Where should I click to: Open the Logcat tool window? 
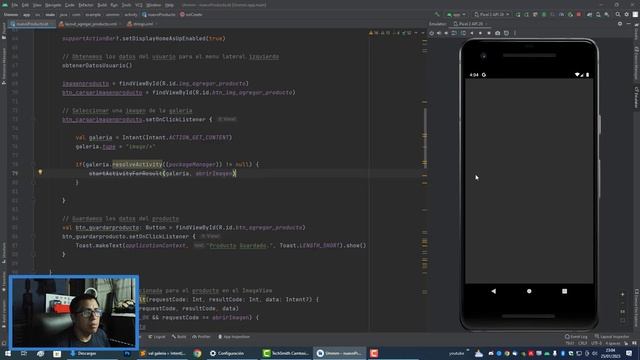[x=157, y=337]
